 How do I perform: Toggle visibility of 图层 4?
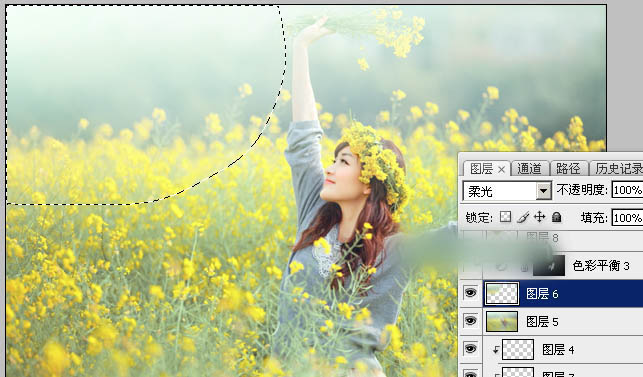[x=470, y=349]
